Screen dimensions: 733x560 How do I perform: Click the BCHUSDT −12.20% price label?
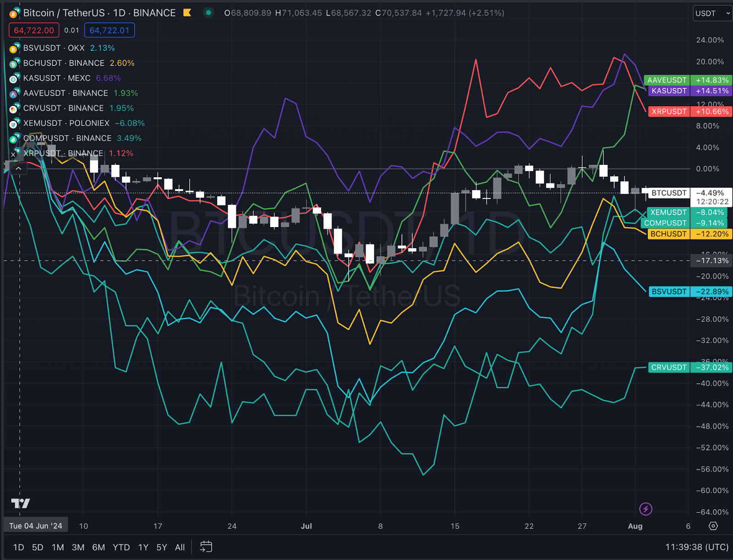(689, 234)
